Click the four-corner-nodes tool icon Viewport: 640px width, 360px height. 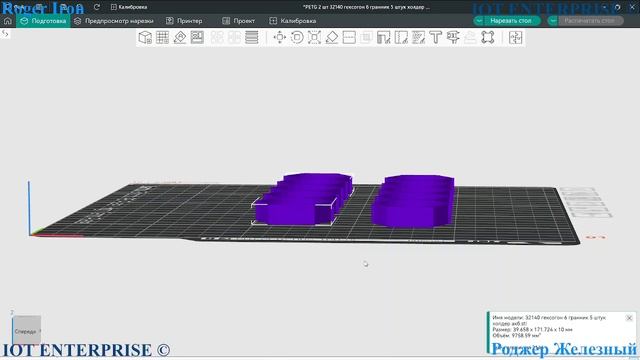(x=488, y=38)
